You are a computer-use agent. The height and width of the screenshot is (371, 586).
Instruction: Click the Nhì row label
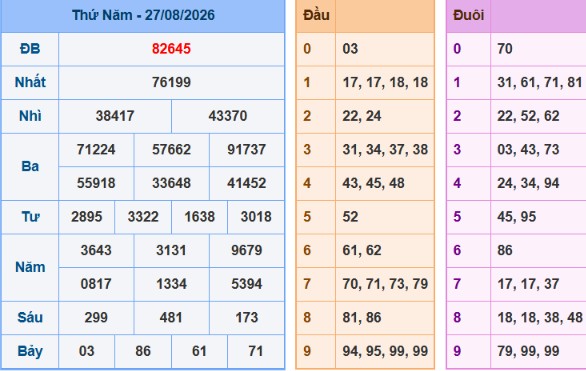(x=30, y=116)
